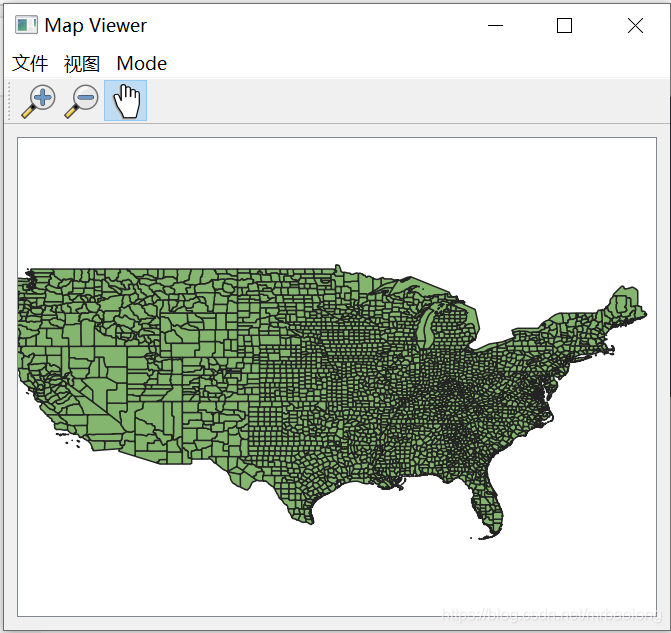Activate the Pan hand tool
Screen dimensions: 671x633
[125, 101]
